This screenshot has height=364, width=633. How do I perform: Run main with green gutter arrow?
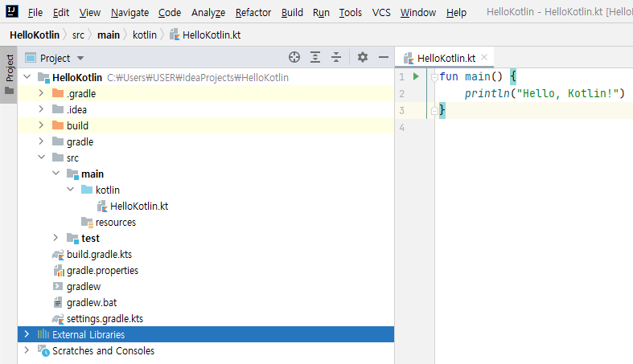click(x=416, y=76)
